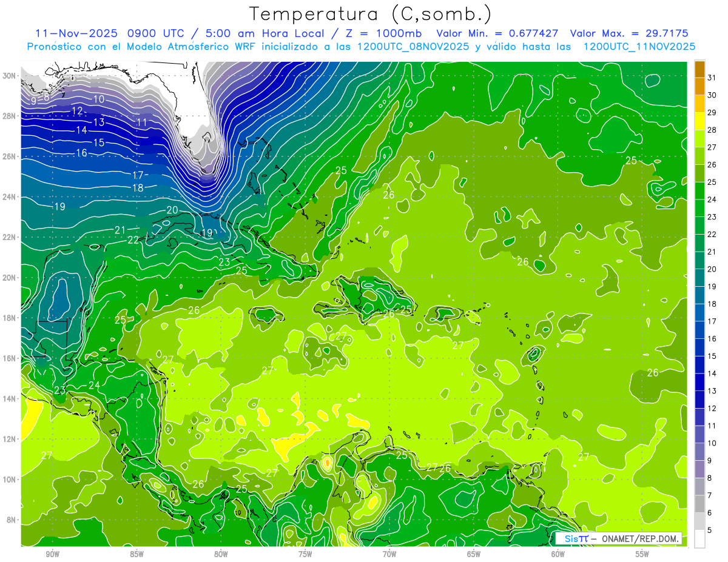Click the "20N" latitude label
The image size is (728, 562).
coord(10,278)
